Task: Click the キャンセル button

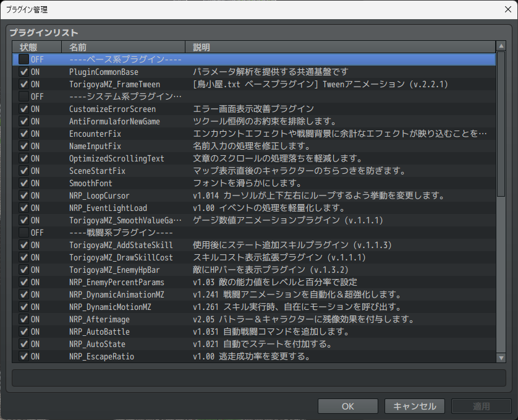Action: tap(415, 406)
